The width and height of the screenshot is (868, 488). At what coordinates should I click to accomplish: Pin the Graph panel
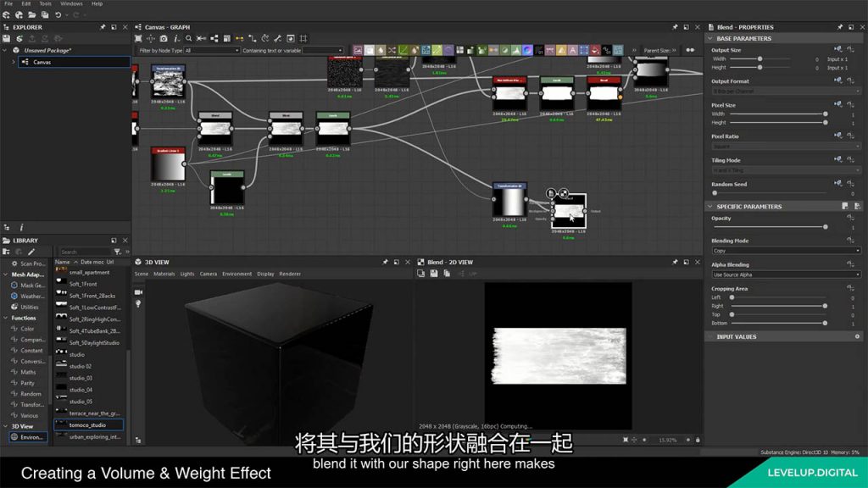click(675, 27)
